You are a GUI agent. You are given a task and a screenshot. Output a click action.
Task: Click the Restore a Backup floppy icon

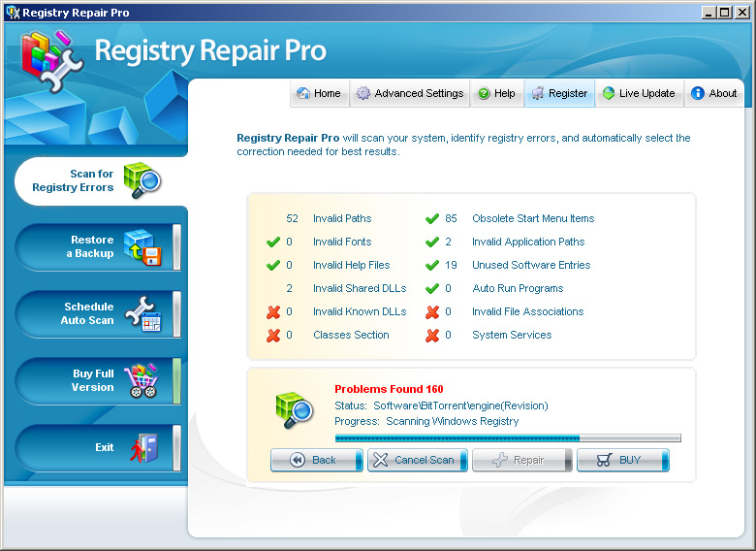(x=142, y=247)
